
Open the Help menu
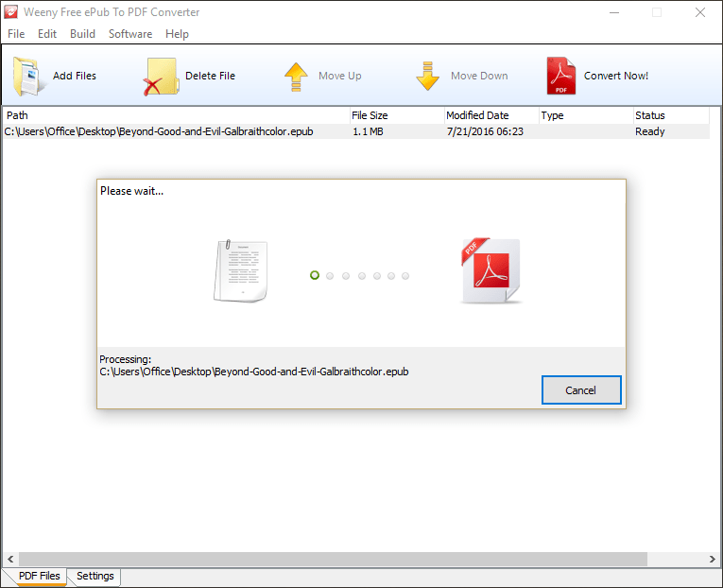(177, 34)
